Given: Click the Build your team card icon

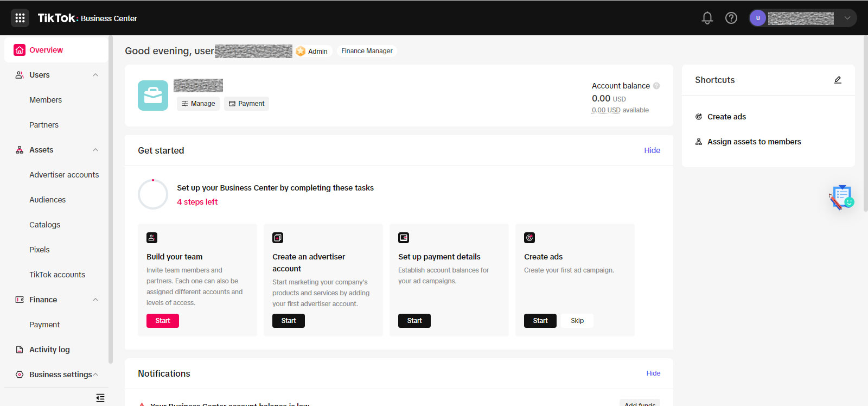Looking at the screenshot, I should (x=152, y=238).
